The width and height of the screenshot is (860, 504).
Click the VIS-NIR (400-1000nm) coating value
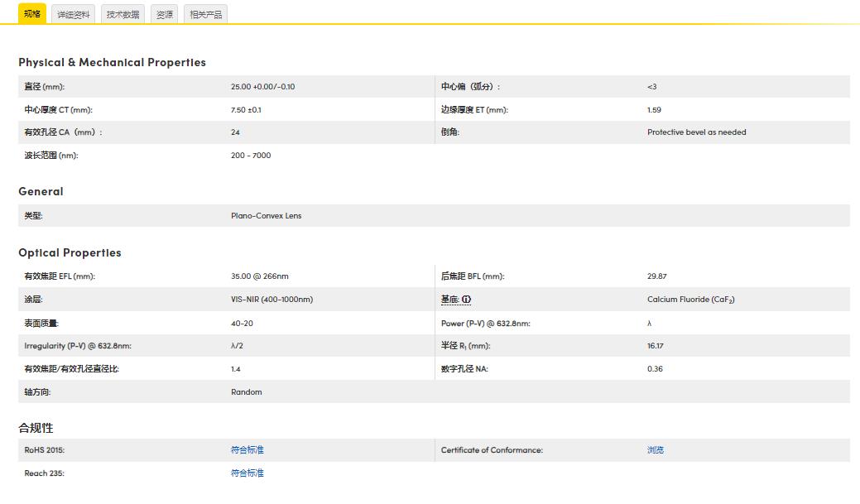pyautogui.click(x=271, y=300)
